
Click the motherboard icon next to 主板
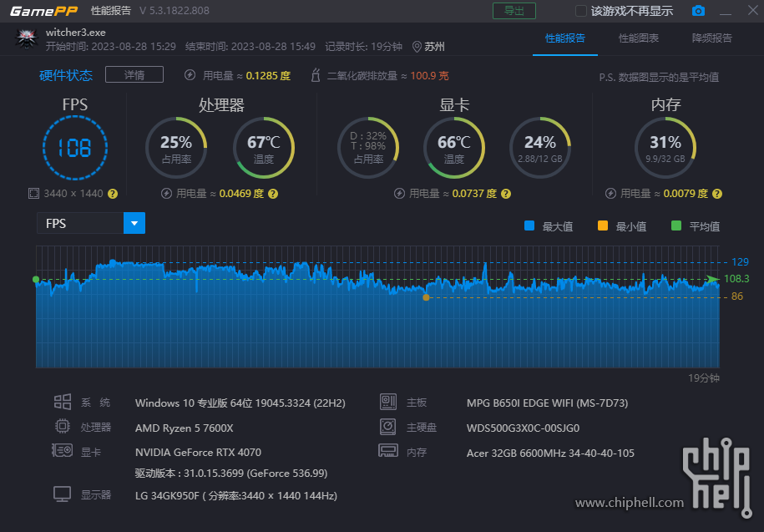click(x=388, y=402)
